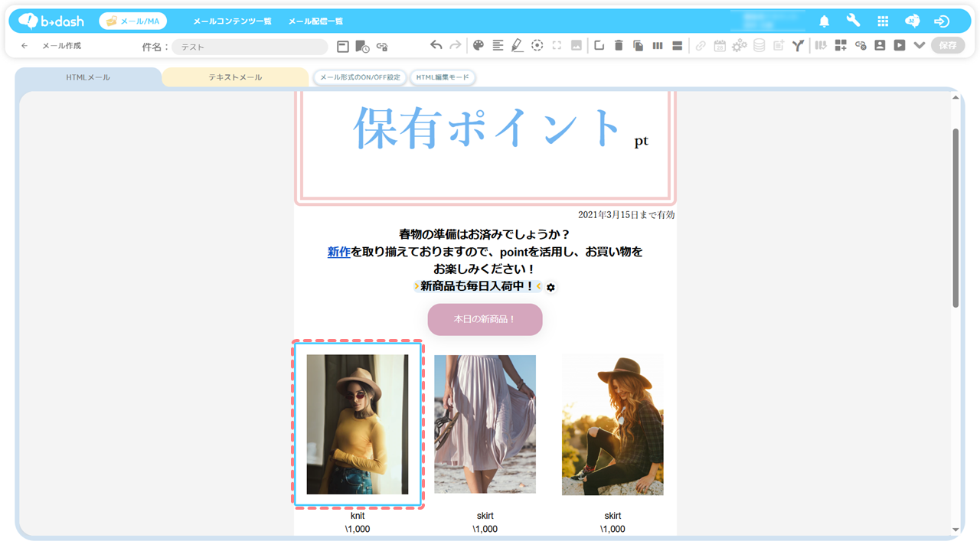The height and width of the screenshot is (551, 980).
Task: Click the link lock icon
Action: pyautogui.click(x=382, y=47)
